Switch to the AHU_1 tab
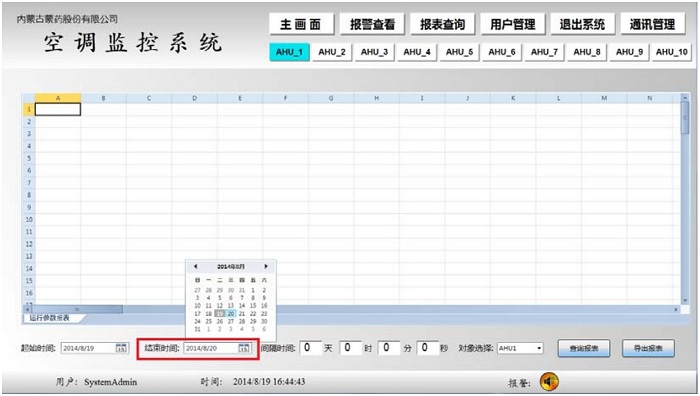Viewport: 700px width, 396px height. click(289, 52)
